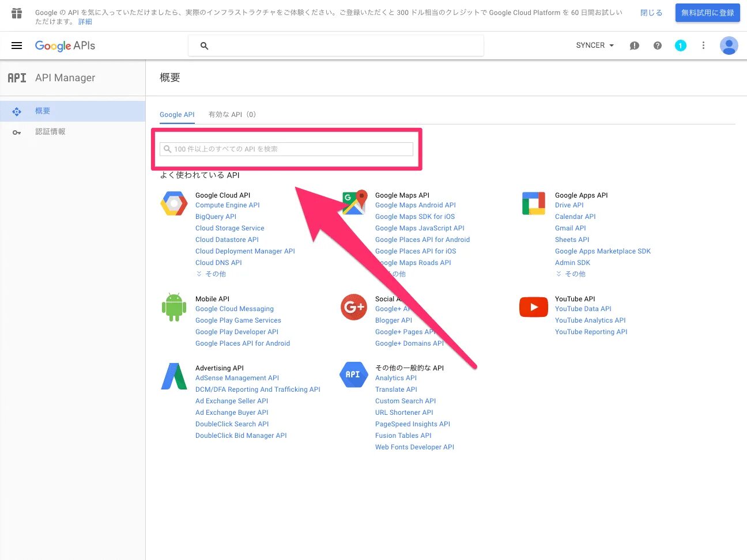The image size is (747, 560).
Task: Click the AdWords Advertising icon
Action: click(x=174, y=376)
